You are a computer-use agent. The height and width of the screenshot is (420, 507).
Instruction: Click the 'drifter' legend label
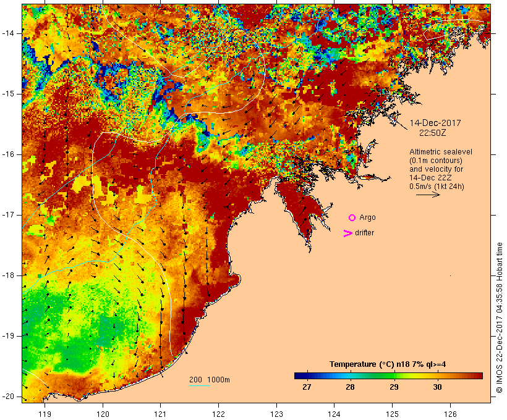(364, 233)
